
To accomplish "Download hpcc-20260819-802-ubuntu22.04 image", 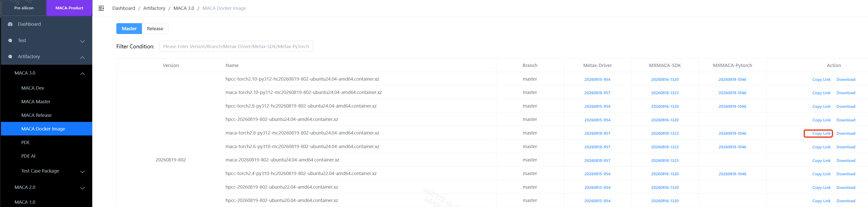I will point(846,187).
